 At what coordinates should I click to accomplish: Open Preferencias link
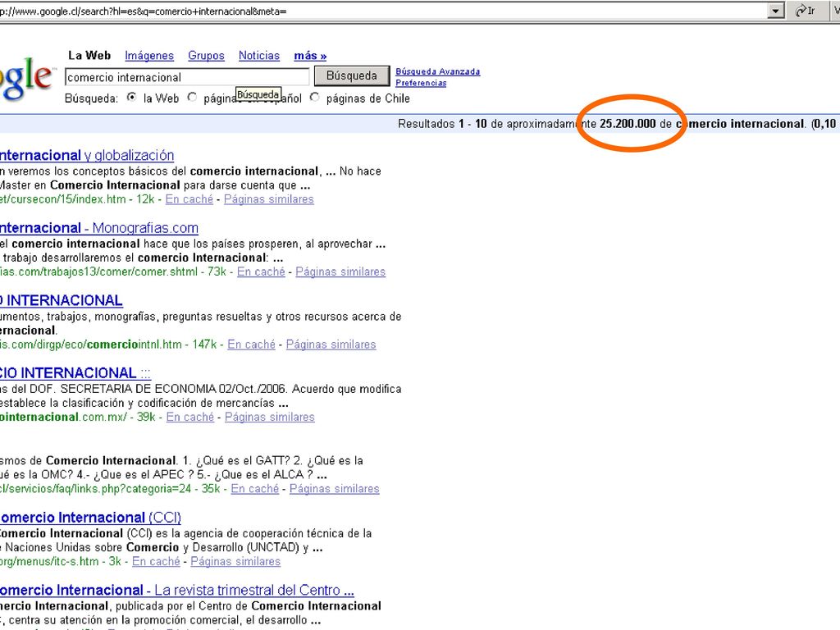[x=421, y=83]
